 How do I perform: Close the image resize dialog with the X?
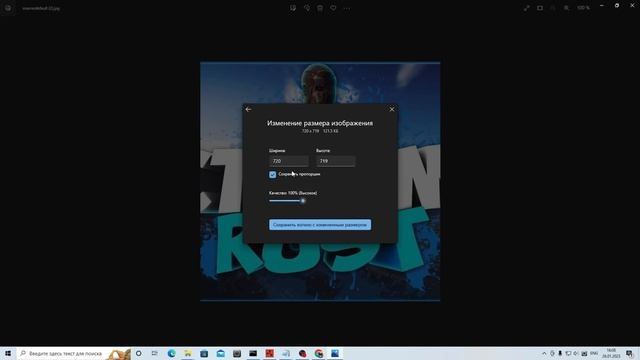point(392,109)
